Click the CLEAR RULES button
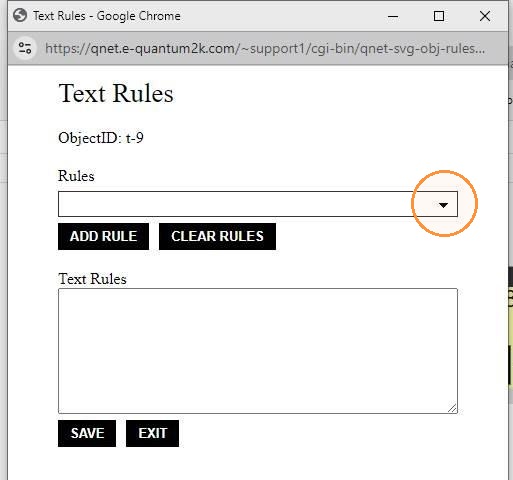 [x=217, y=236]
